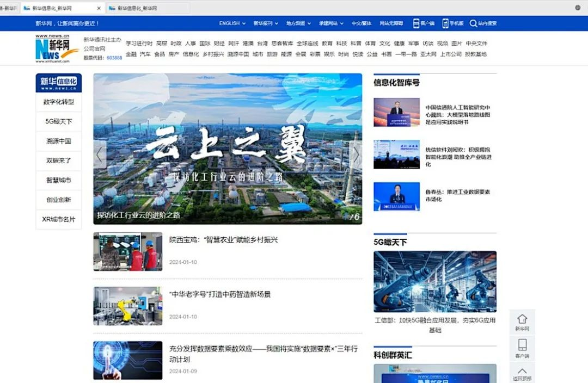
Task: Select 数字化转型 in the left sidebar
Action: (x=59, y=102)
